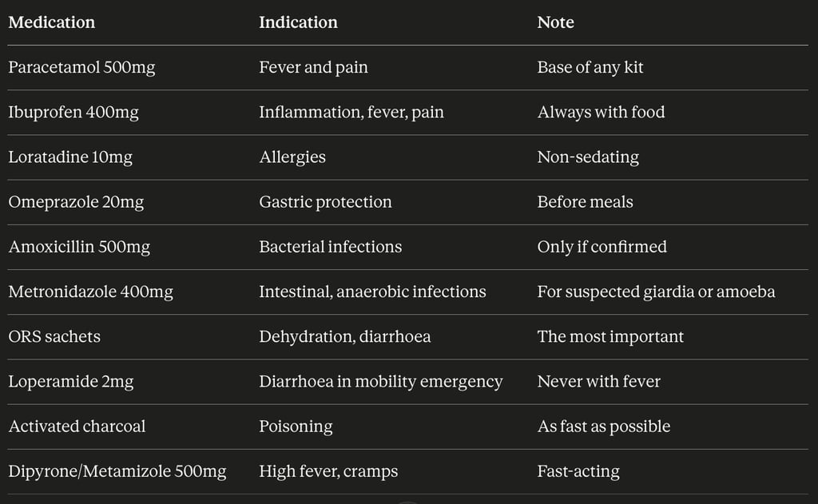Select the Ibuprofen 400mg cell

point(73,112)
